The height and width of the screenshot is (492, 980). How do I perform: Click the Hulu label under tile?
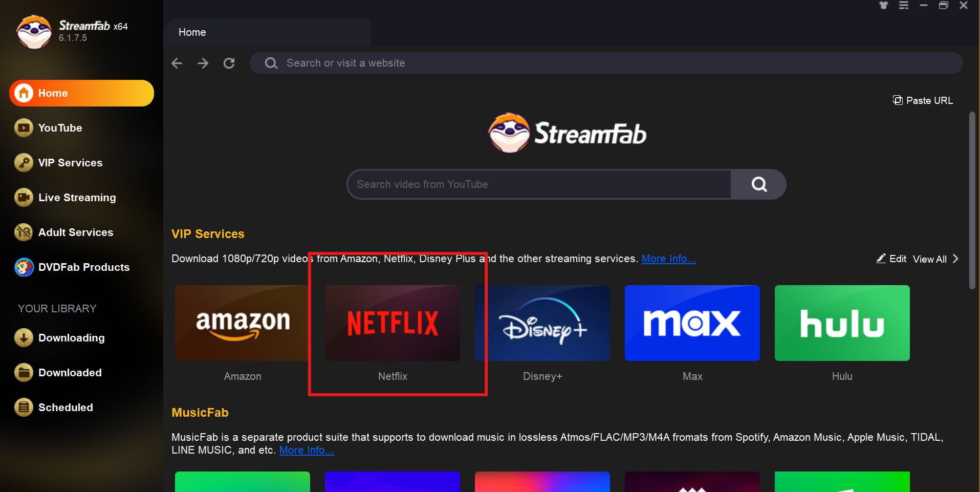tap(842, 376)
